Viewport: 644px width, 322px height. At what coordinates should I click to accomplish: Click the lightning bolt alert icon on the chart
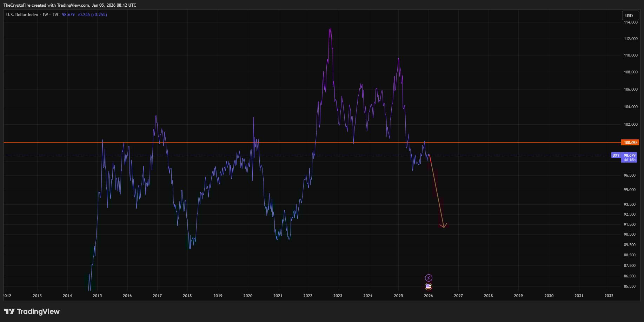(x=429, y=277)
